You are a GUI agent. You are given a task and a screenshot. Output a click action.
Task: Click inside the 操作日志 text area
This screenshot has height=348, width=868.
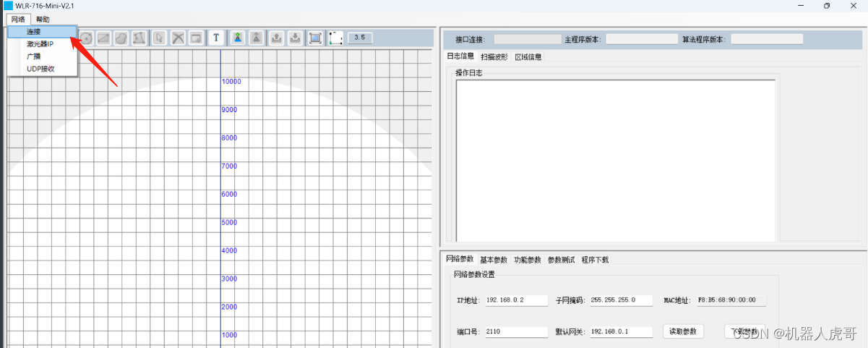(x=616, y=161)
